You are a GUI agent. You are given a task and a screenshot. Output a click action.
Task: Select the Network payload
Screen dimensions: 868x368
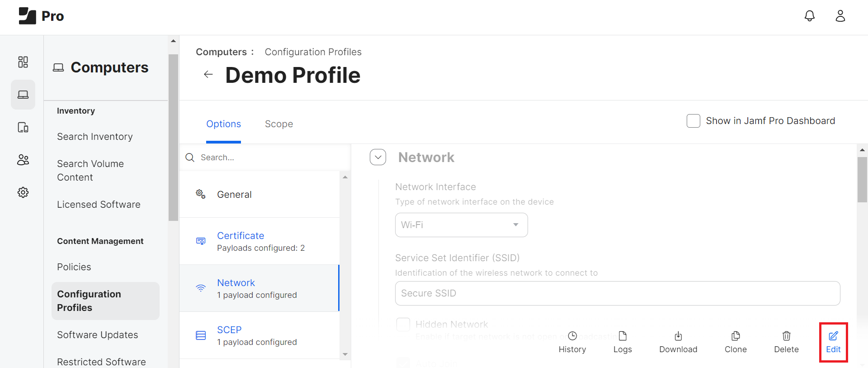[259, 288]
